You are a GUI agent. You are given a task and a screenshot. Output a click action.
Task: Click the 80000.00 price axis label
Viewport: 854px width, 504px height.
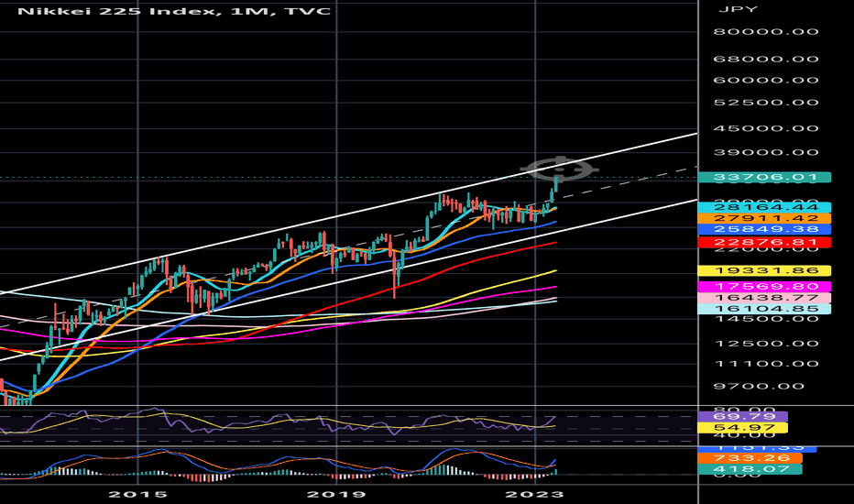(766, 31)
